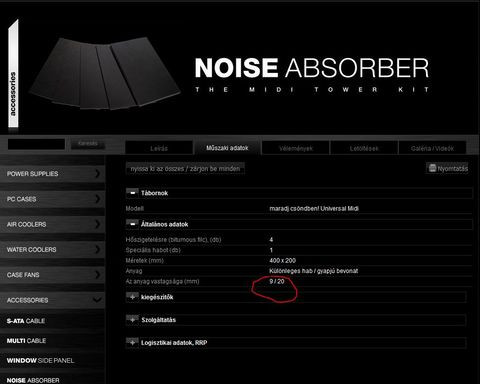The height and width of the screenshot is (384, 480).
Task: Open the Case Fans menu
Action: click(52, 275)
